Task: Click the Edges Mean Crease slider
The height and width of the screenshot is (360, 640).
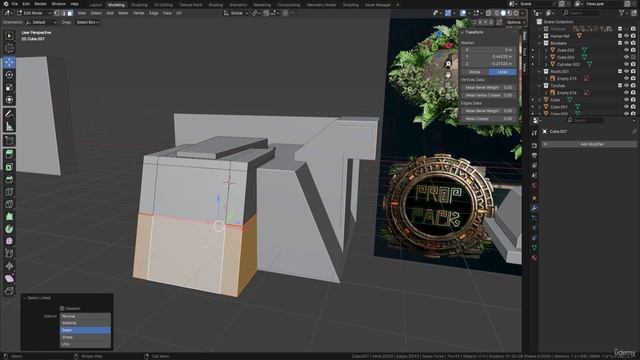Action: [x=488, y=119]
